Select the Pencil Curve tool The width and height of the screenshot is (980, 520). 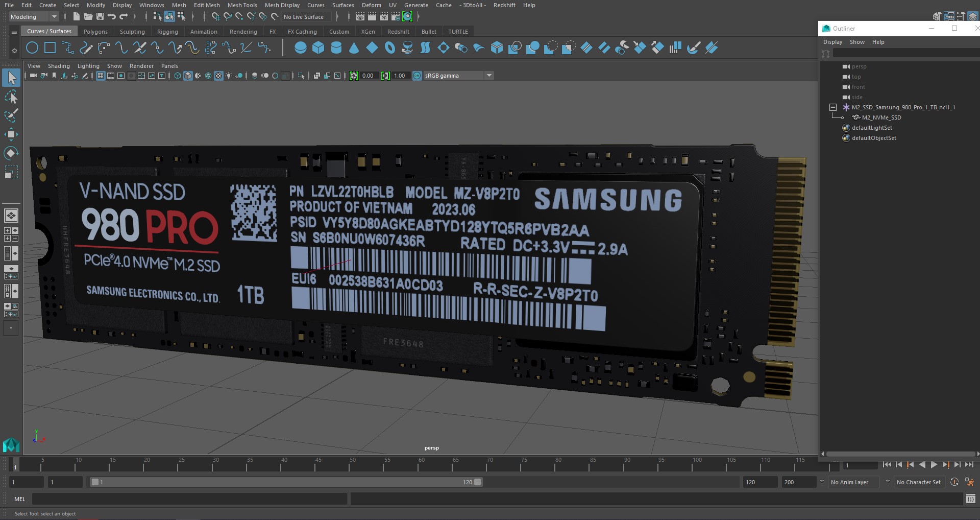coord(86,48)
